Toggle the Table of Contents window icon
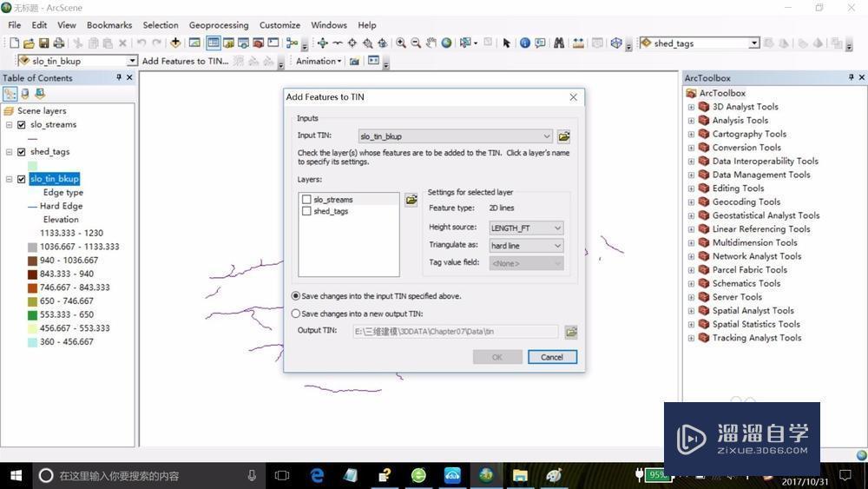This screenshot has width=868, height=489. (214, 43)
